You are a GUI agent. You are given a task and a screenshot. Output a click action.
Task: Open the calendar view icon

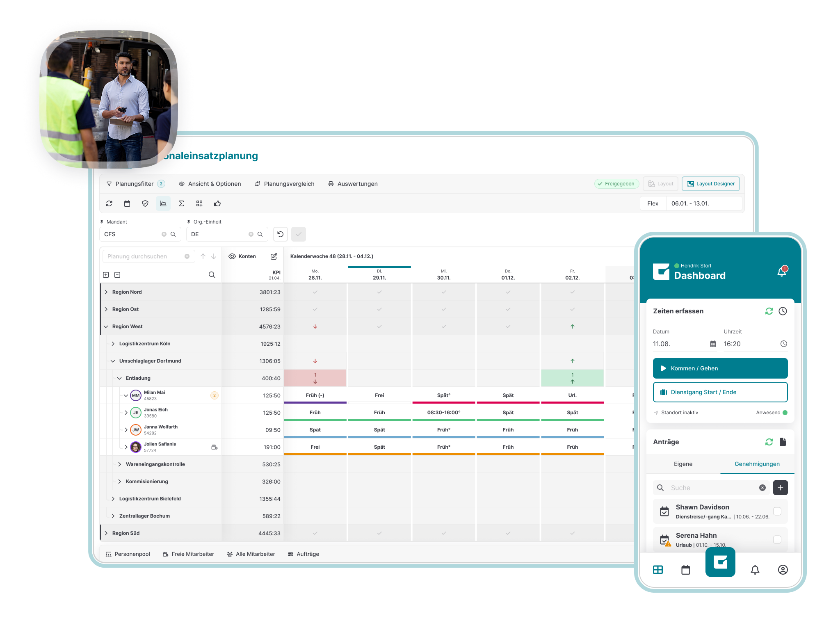[127, 203]
